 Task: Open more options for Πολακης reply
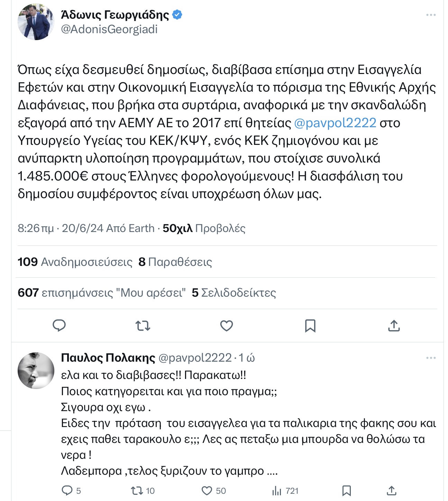click(431, 358)
